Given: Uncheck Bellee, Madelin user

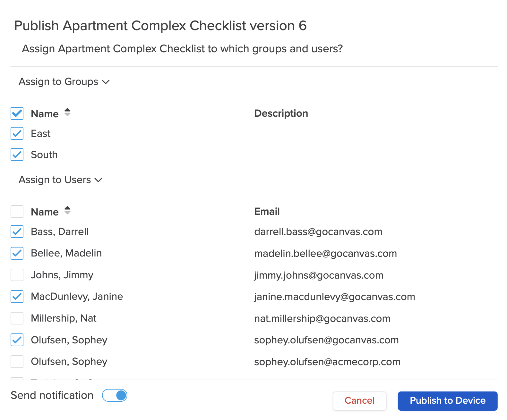Looking at the screenshot, I should [x=17, y=253].
